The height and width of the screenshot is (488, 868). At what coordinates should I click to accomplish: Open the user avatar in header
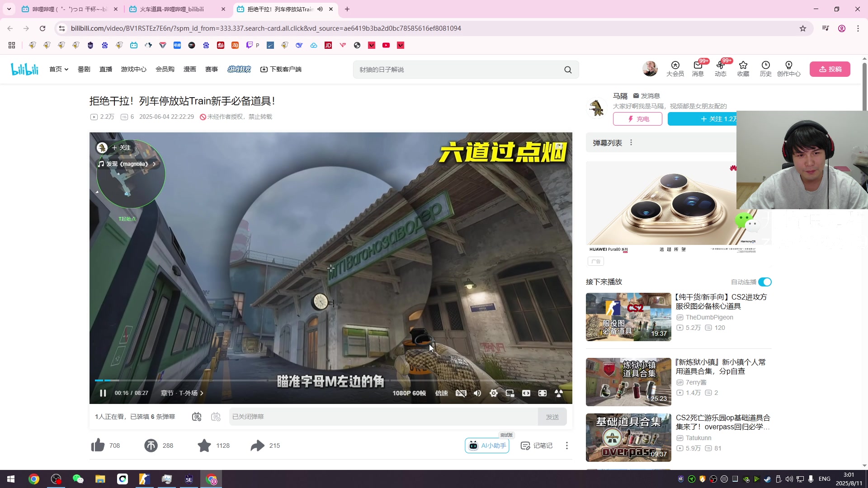click(x=650, y=69)
